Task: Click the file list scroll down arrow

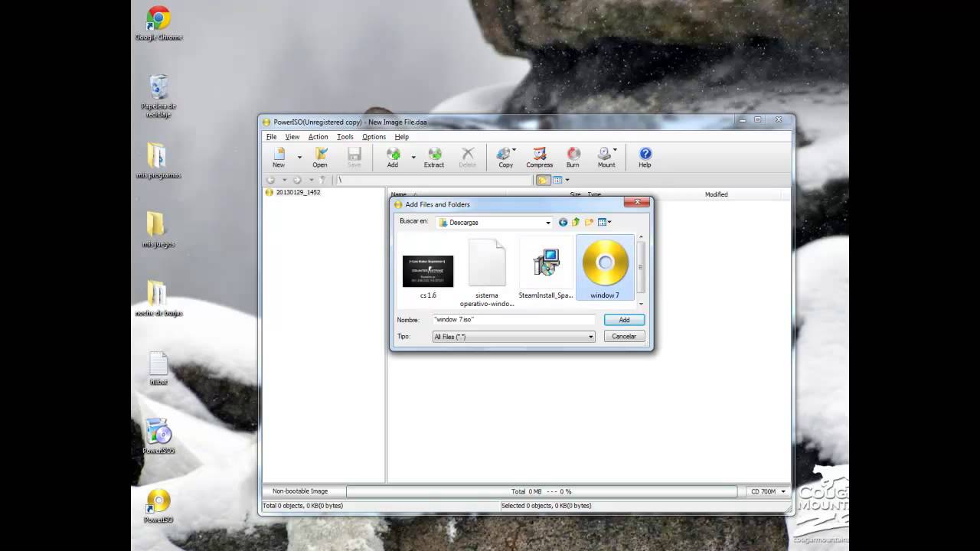Action: point(641,304)
